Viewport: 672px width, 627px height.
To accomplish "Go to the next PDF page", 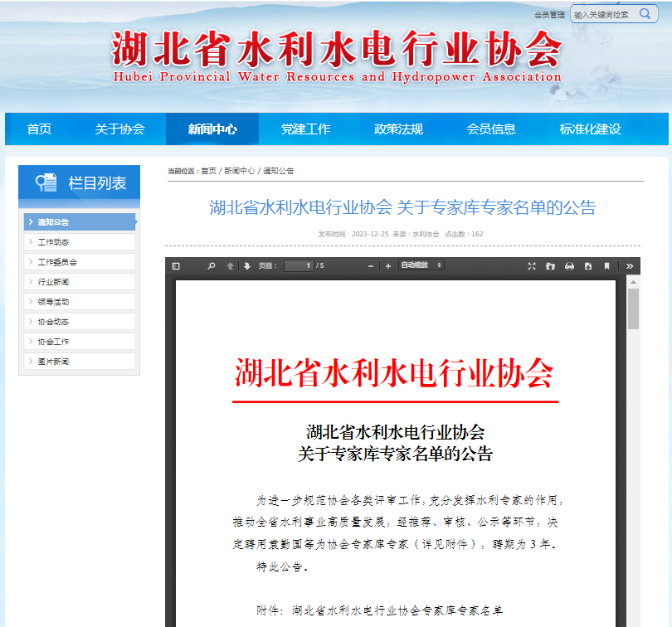I will click(245, 265).
